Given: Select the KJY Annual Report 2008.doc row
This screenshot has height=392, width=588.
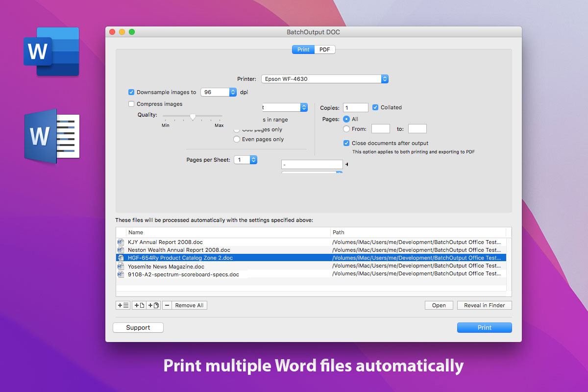Looking at the screenshot, I should [311, 242].
